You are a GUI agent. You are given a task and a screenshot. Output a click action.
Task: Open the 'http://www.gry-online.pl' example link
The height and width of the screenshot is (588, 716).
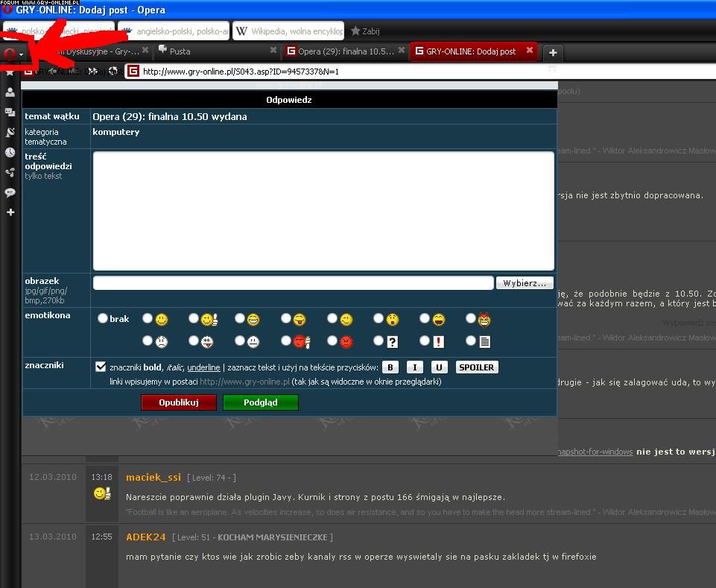tap(245, 382)
